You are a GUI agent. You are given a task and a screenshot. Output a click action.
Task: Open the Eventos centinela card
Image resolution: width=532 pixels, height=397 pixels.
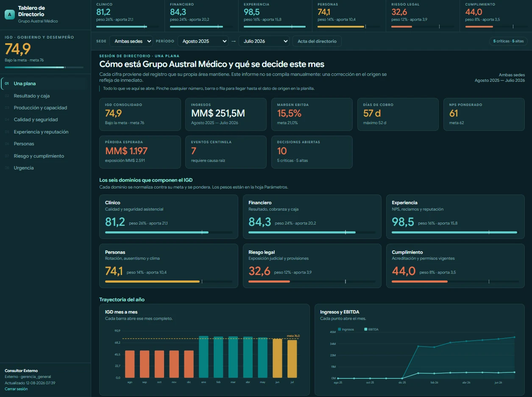[226, 152]
